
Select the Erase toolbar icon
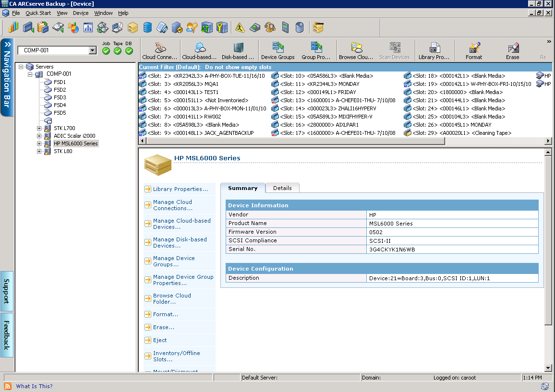point(512,49)
